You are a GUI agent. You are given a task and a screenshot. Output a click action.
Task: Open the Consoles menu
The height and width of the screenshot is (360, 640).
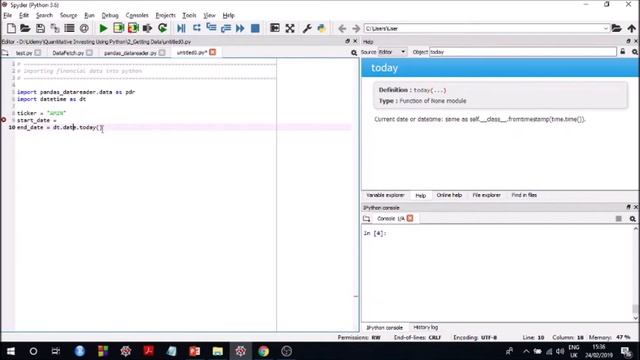click(x=137, y=15)
